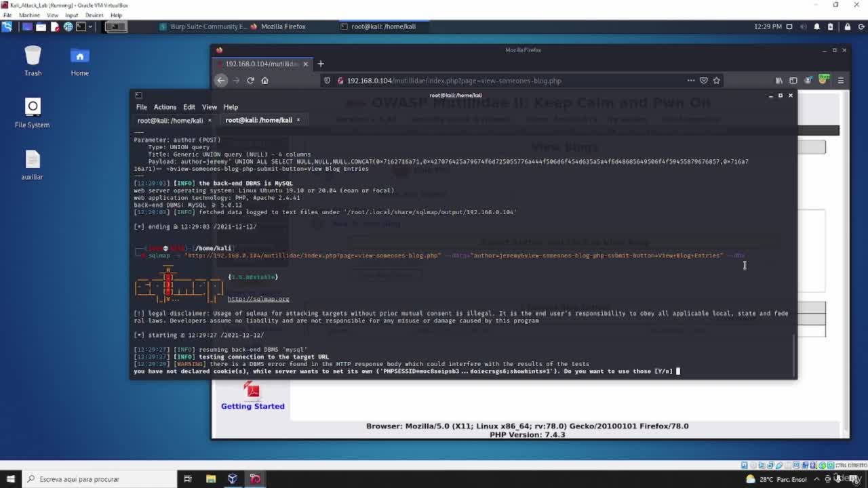This screenshot has height=488, width=868.
Task: Launch terminal emulator from Kali panel
Action: click(x=81, y=27)
